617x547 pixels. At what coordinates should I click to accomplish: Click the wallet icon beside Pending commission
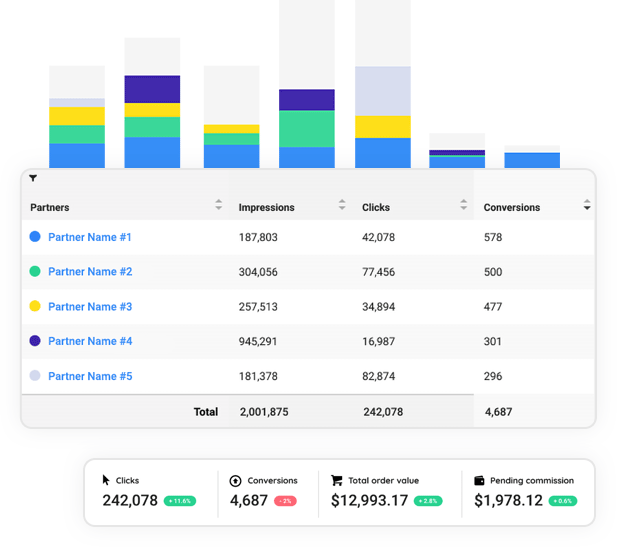[479, 480]
